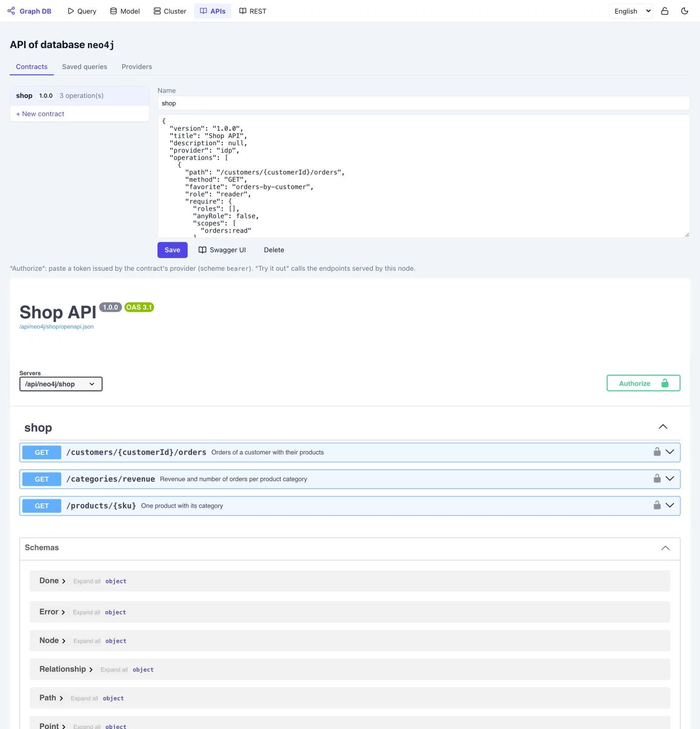Click the OAS 3.1 badge
700x729 pixels.
point(139,307)
